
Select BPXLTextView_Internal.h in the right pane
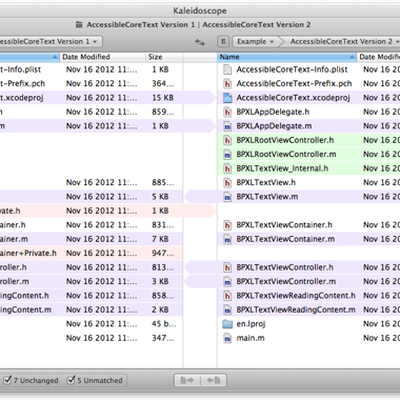(282, 168)
